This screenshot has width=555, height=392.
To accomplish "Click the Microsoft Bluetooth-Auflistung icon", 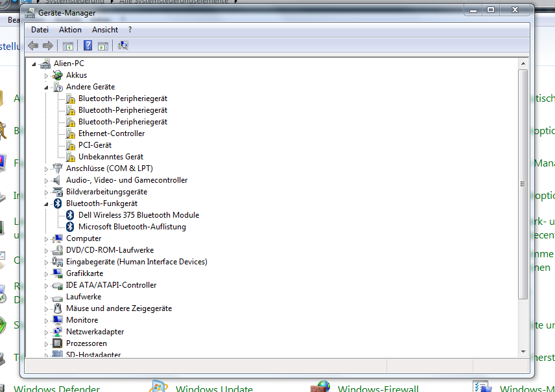I will click(x=70, y=227).
